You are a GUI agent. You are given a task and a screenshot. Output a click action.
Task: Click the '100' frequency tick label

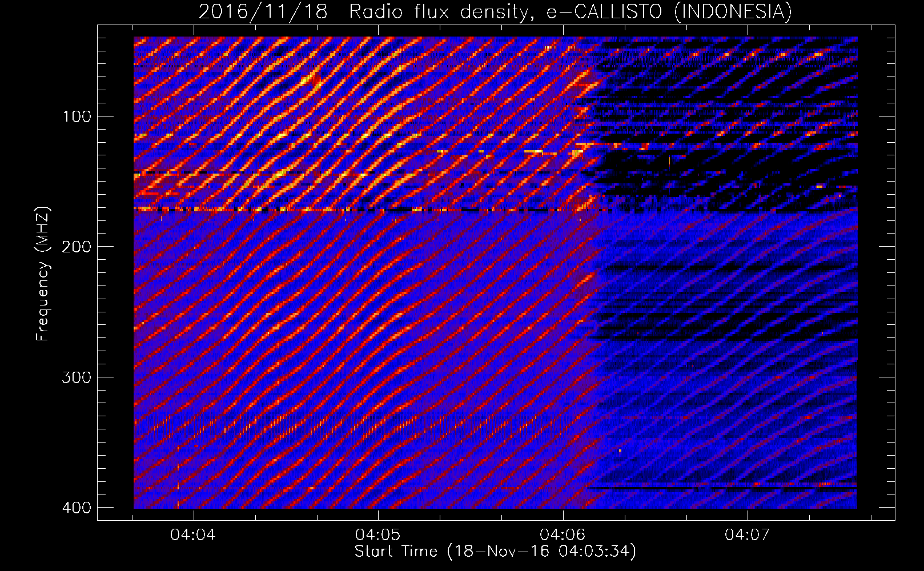pos(76,116)
